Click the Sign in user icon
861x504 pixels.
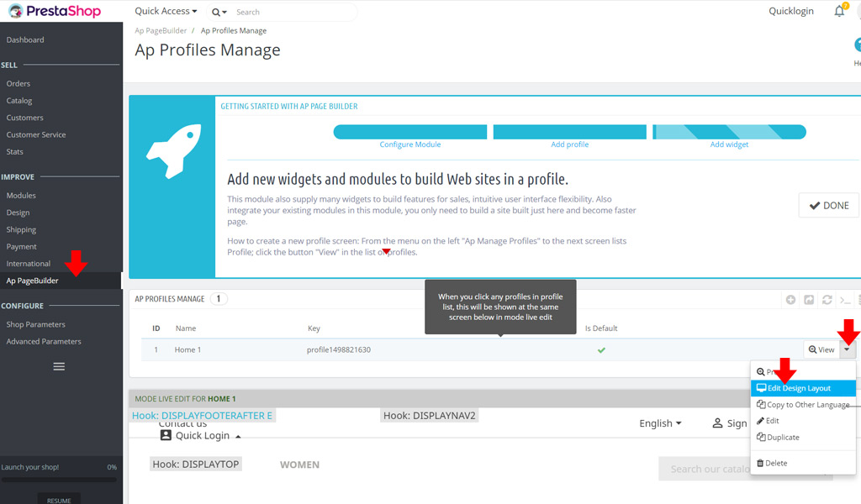(x=717, y=423)
